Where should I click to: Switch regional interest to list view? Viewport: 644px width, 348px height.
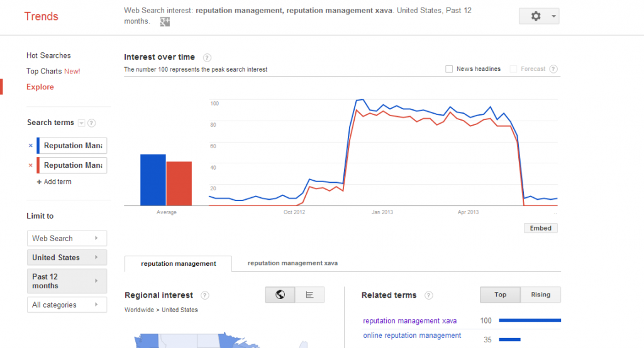(309, 295)
